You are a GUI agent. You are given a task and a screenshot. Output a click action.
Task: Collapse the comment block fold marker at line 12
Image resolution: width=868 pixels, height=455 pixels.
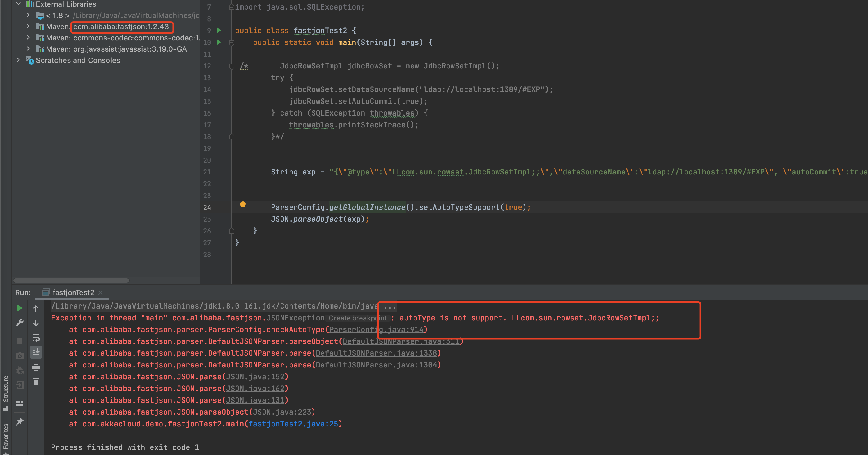coord(232,66)
